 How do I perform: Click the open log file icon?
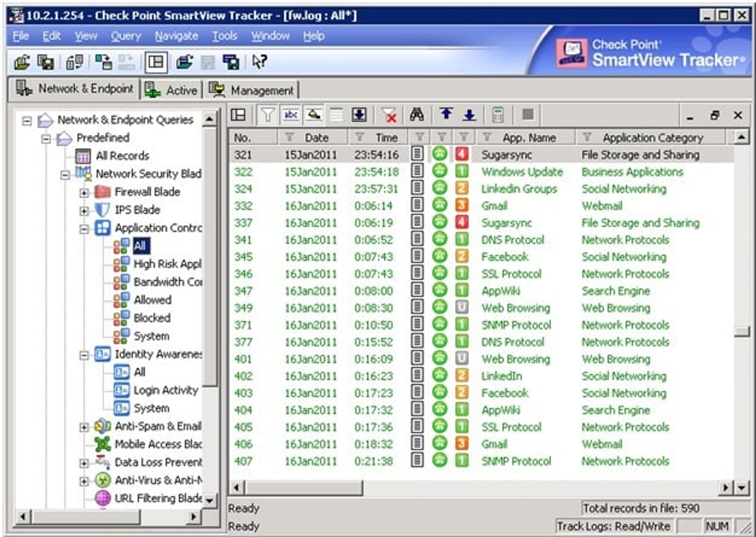click(22, 62)
